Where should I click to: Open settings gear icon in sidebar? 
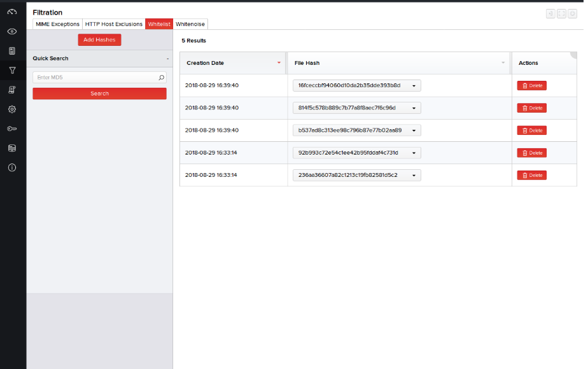(x=12, y=109)
